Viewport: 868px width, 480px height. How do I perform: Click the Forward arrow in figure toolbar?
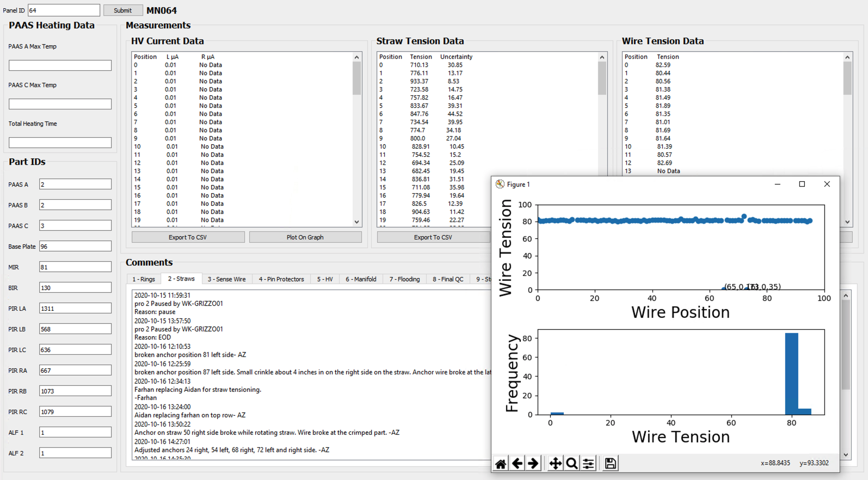pos(533,463)
